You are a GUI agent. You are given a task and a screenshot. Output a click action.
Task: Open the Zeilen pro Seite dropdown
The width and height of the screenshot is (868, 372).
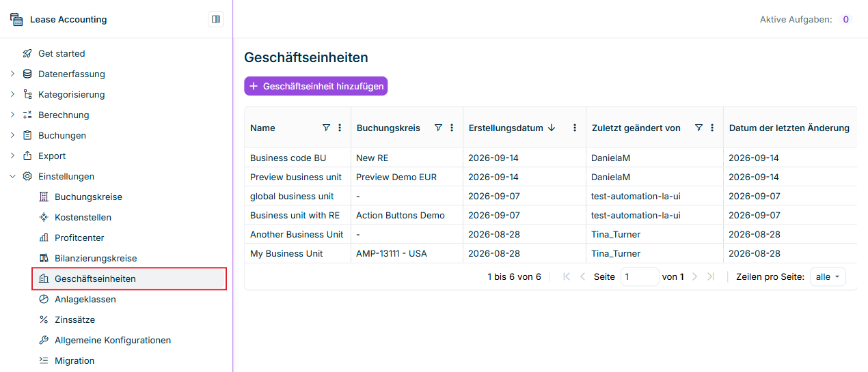[x=828, y=276]
